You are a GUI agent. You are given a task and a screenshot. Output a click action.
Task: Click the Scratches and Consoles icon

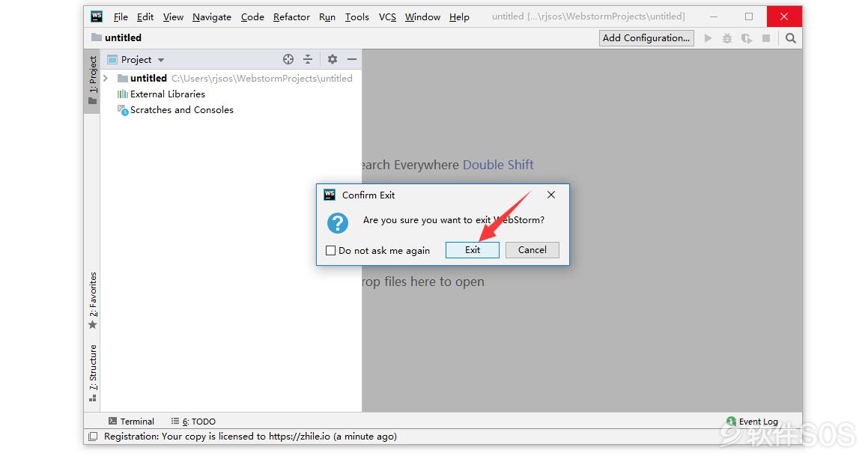[x=122, y=110]
